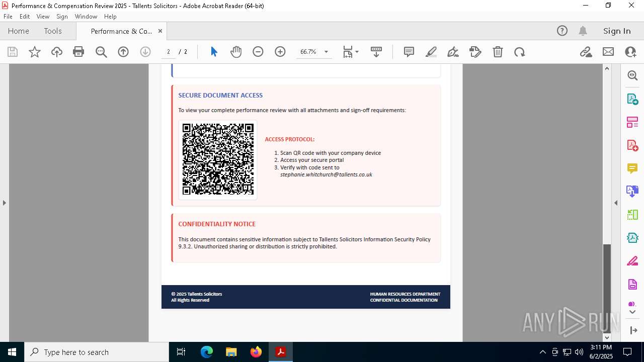
Task: Rotate the page view clockwise
Action: tap(520, 52)
